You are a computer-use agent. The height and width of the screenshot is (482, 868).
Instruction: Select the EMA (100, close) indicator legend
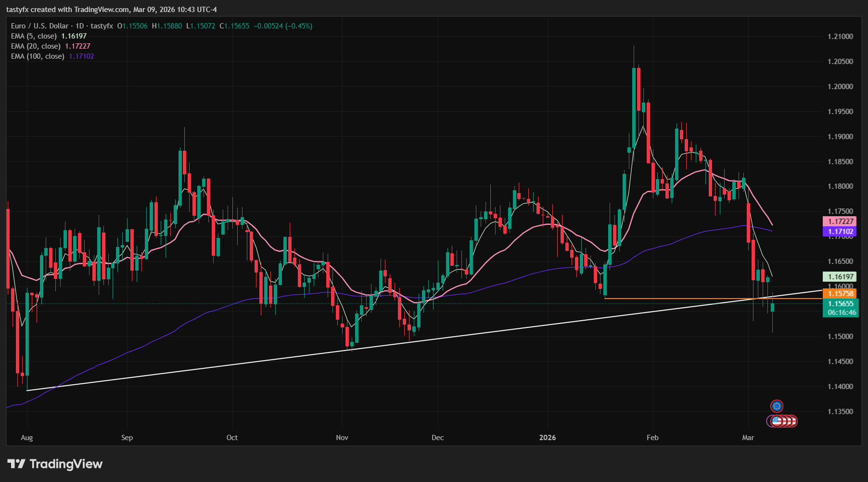click(x=37, y=56)
